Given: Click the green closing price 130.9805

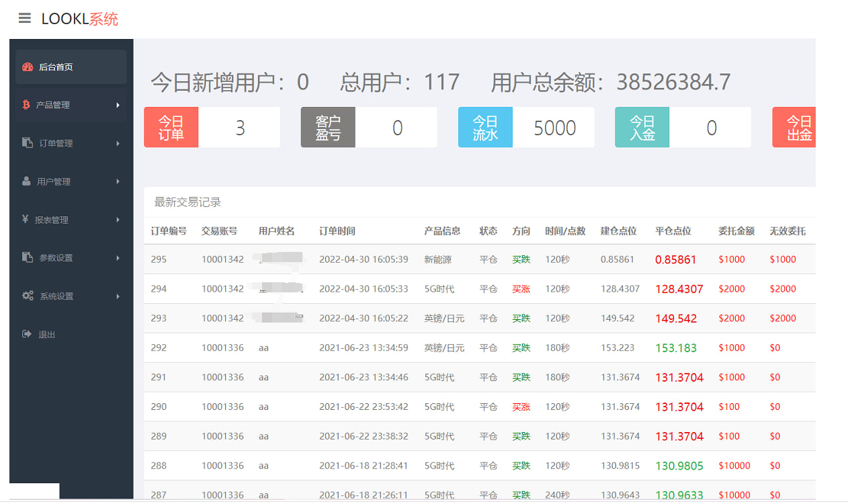Looking at the screenshot, I should [x=679, y=466].
